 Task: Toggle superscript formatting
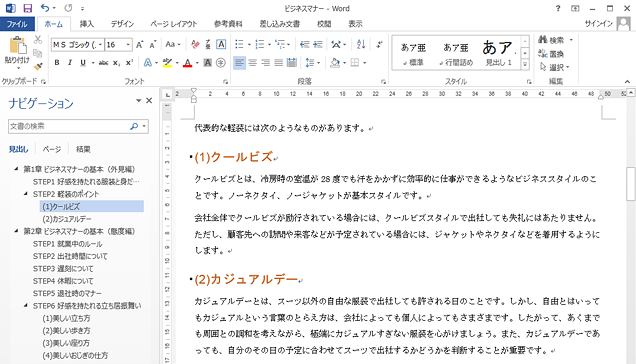point(129,63)
